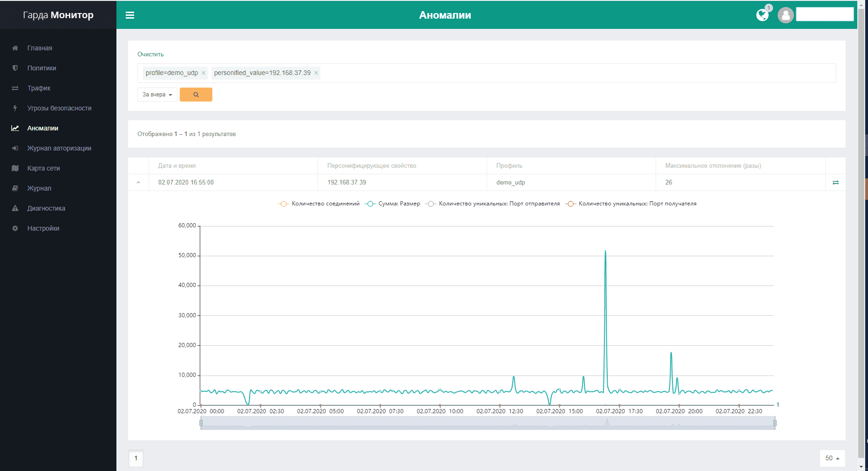Click the swap arrows icon in row

pyautogui.click(x=835, y=183)
